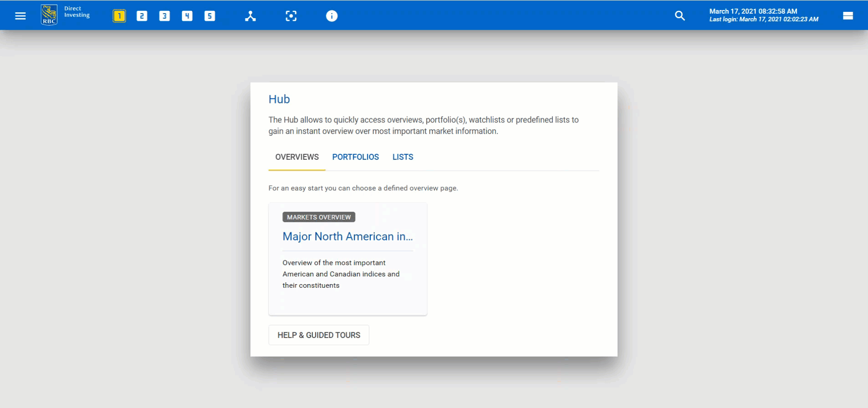Image resolution: width=868 pixels, height=408 pixels.
Task: Switch to workspace 1
Action: (x=119, y=16)
